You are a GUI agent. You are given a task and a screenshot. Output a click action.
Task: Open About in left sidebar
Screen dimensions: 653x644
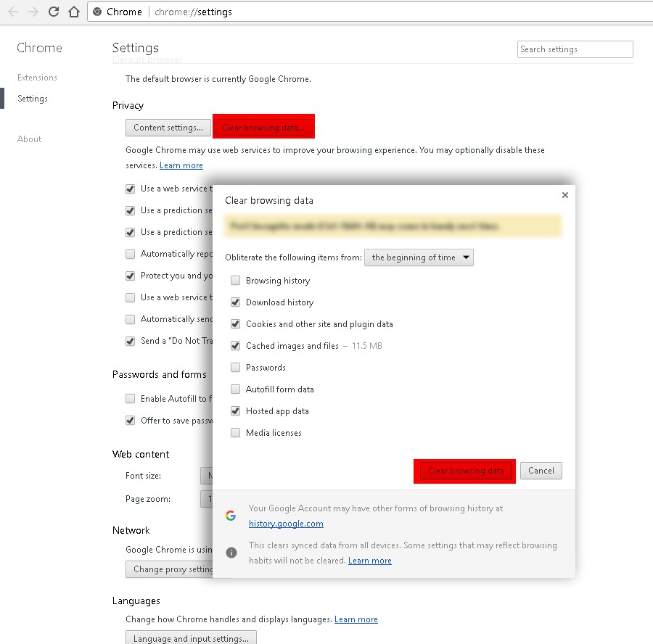point(29,139)
